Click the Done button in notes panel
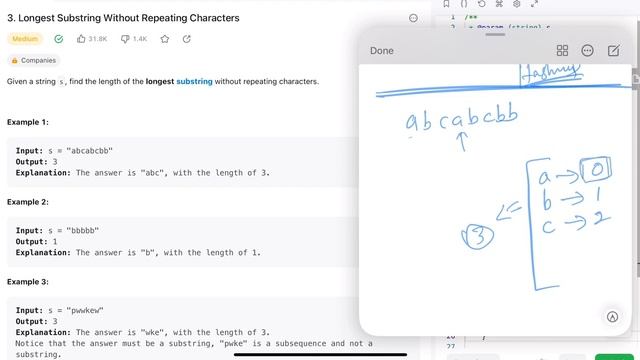 (x=382, y=51)
